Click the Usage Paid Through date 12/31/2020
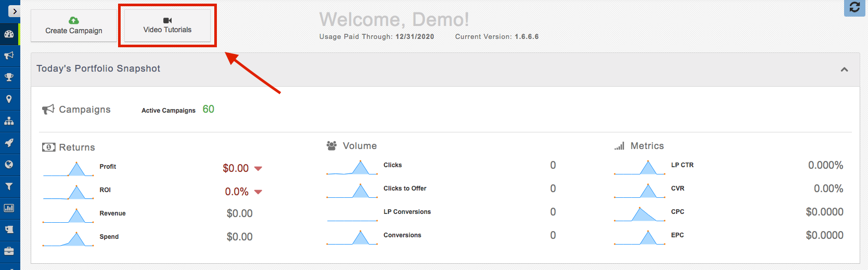The image size is (868, 270). click(414, 37)
